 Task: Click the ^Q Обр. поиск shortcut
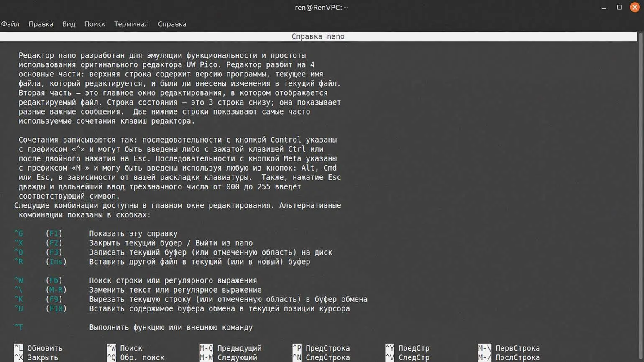click(135, 358)
